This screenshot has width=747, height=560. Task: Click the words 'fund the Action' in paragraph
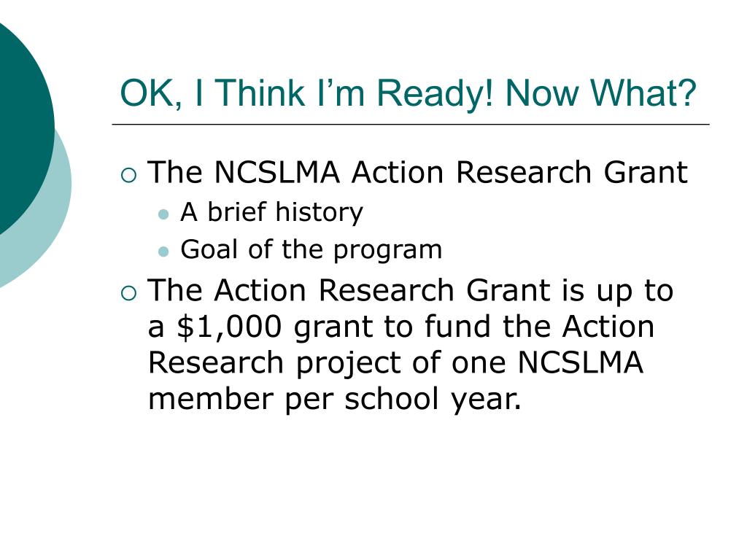(x=539, y=327)
